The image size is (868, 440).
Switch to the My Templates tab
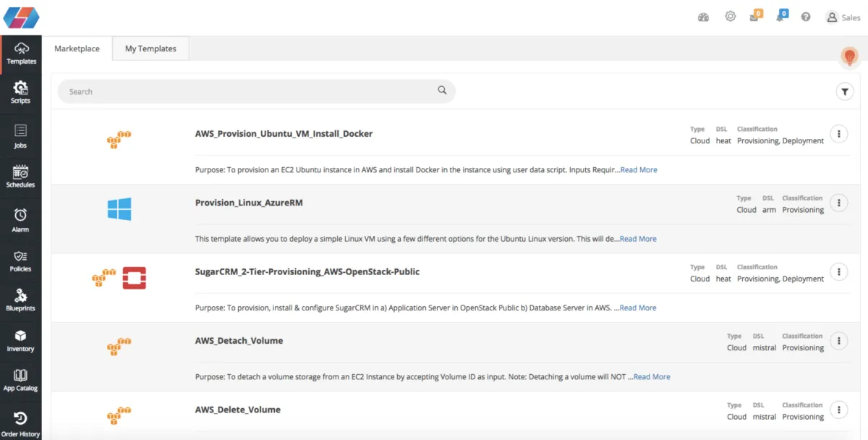point(150,48)
